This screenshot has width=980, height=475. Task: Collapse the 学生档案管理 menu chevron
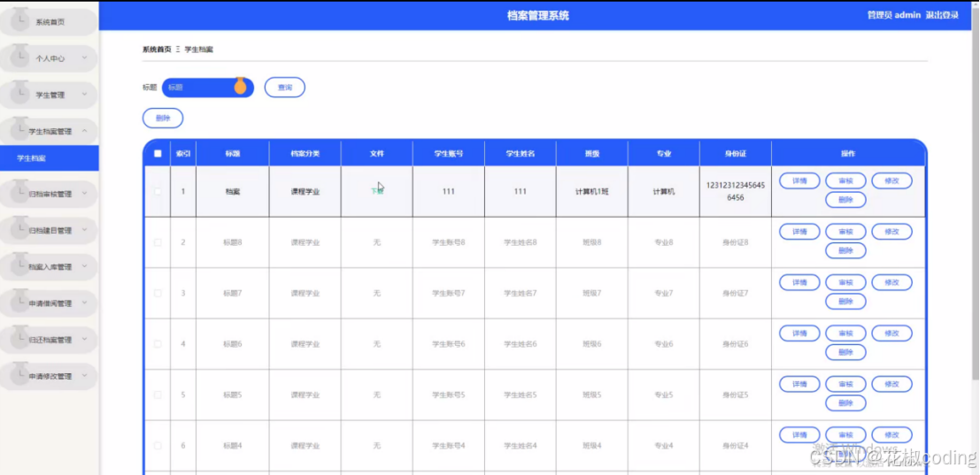pos(84,131)
